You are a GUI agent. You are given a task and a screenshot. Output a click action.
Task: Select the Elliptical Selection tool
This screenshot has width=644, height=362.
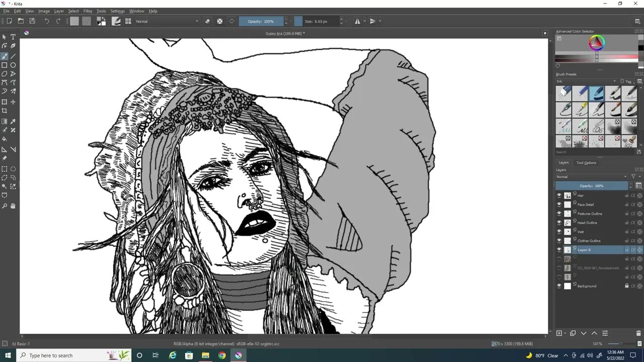point(13,169)
